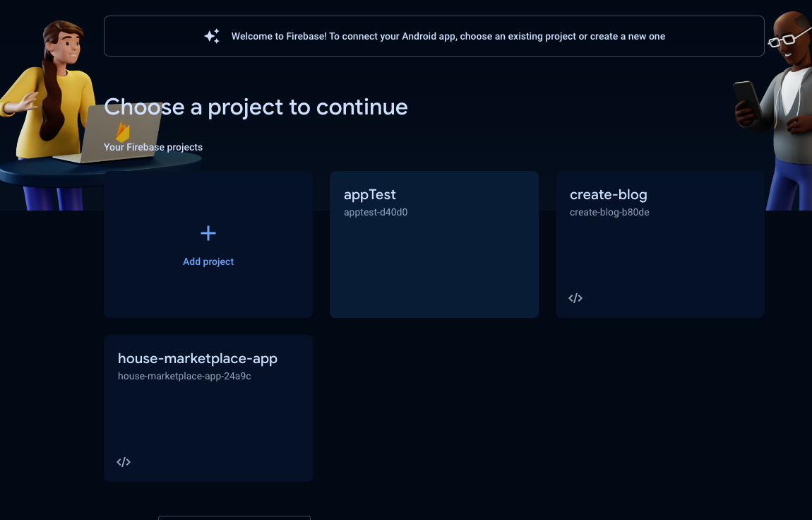Click web app icon on create-blog card
This screenshot has height=520, width=812.
click(575, 298)
